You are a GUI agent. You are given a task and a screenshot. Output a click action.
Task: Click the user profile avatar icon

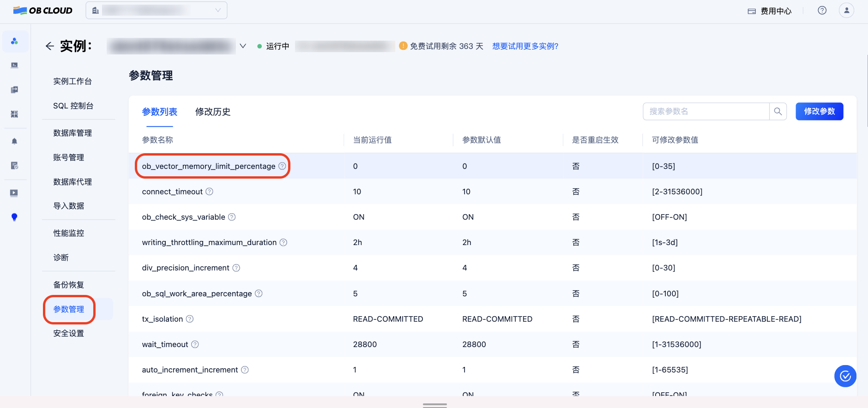coord(846,11)
